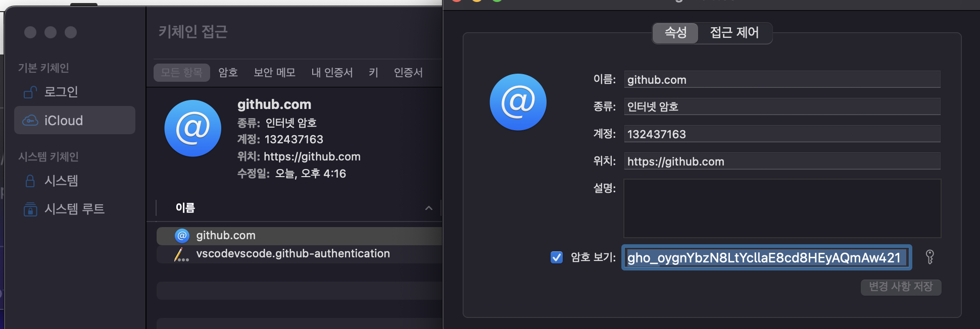Screen dimensions: 980x329
Task: Switch to the 보안 메모 category tab
Action: [274, 73]
